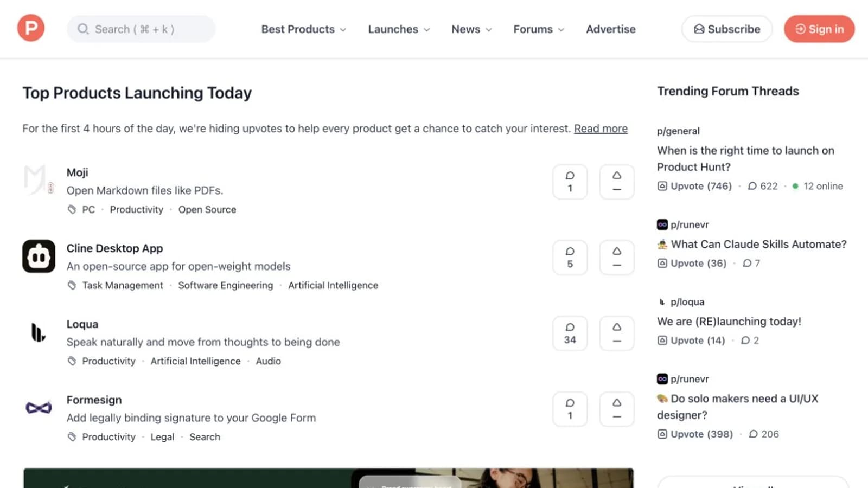The width and height of the screenshot is (868, 488).
Task: Click comment count 206 on UI/UX thread
Action: pyautogui.click(x=764, y=434)
